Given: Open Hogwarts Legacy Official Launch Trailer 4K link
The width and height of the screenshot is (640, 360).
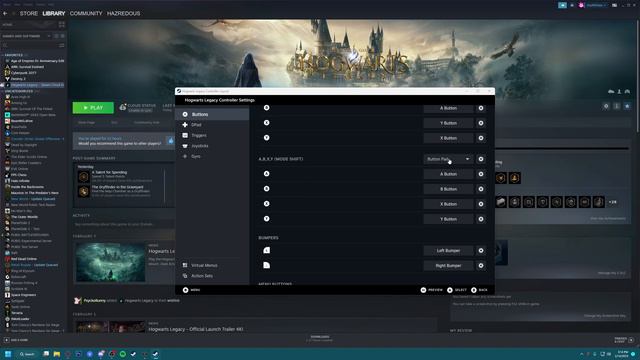Looking at the screenshot, I should coord(196,329).
